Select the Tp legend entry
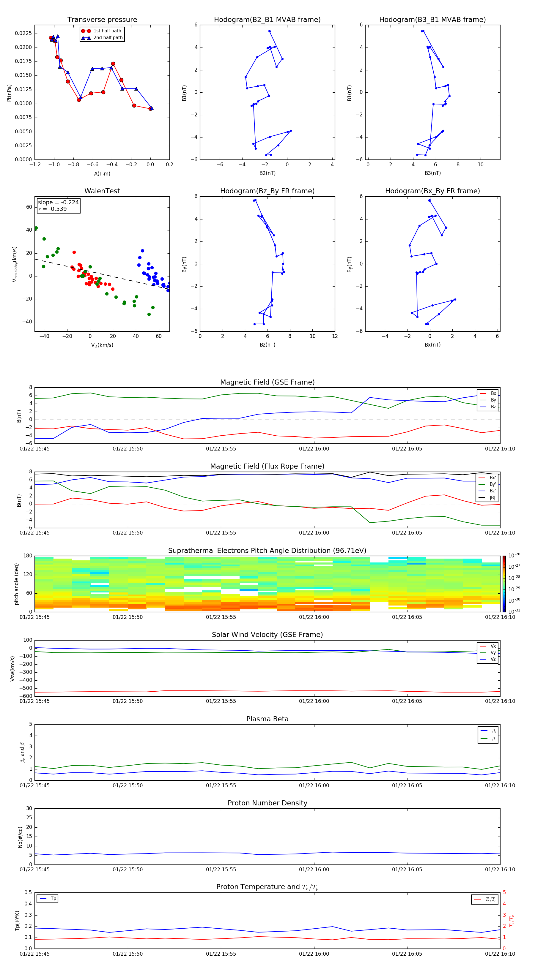 (48, 899)
